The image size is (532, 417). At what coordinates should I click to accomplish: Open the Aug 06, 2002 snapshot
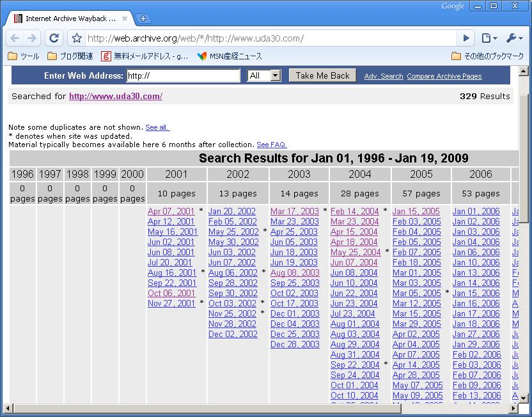pos(233,273)
